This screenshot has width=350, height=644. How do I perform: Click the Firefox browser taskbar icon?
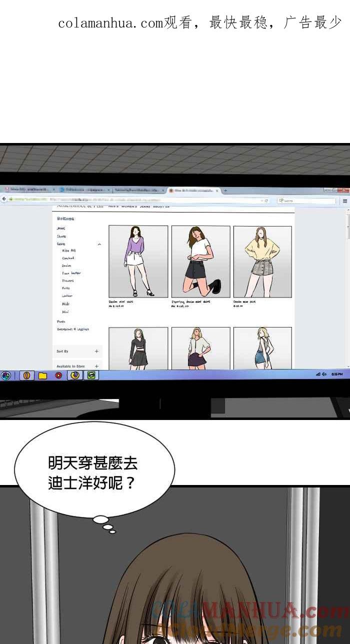click(x=75, y=375)
